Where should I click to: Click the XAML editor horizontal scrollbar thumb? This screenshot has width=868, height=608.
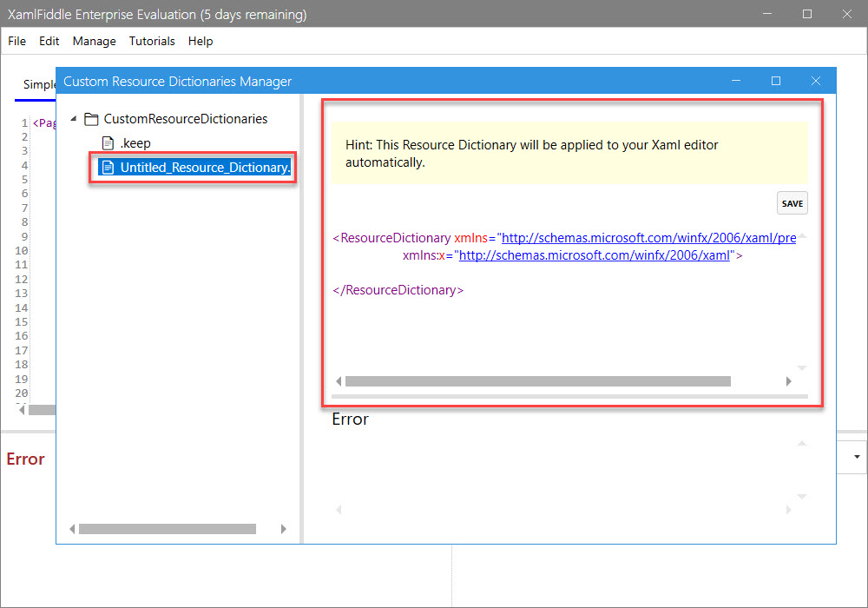point(537,381)
